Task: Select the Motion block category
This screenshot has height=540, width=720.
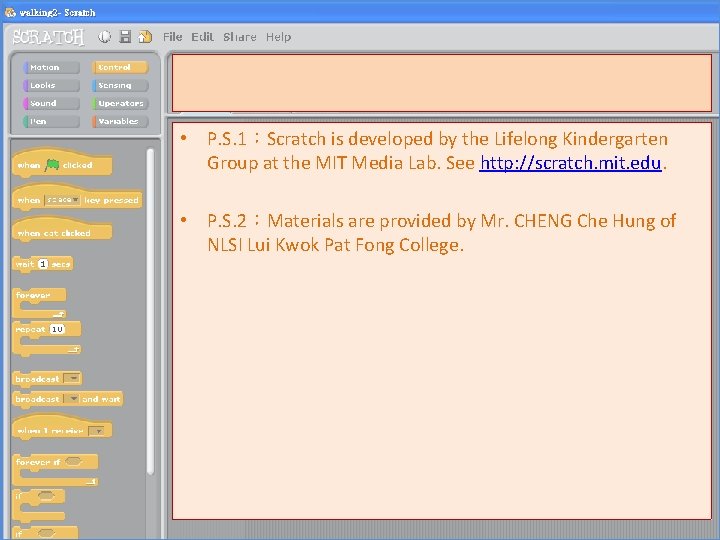Action: pyautogui.click(x=51, y=68)
